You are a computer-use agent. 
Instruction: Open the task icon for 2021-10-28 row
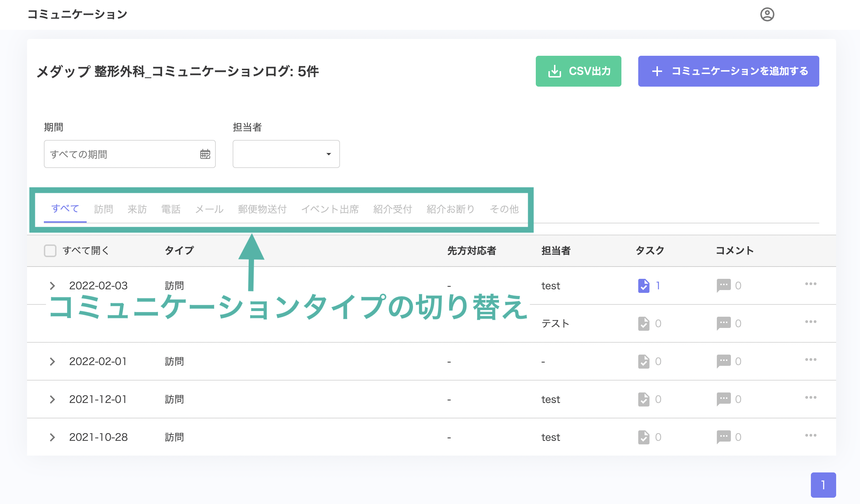[x=644, y=437]
